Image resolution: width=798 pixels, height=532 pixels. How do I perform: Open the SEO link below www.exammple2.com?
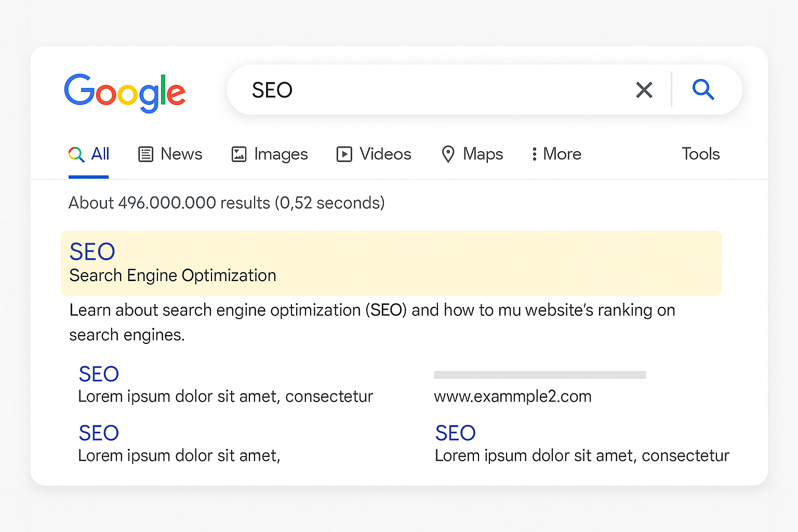(x=455, y=433)
